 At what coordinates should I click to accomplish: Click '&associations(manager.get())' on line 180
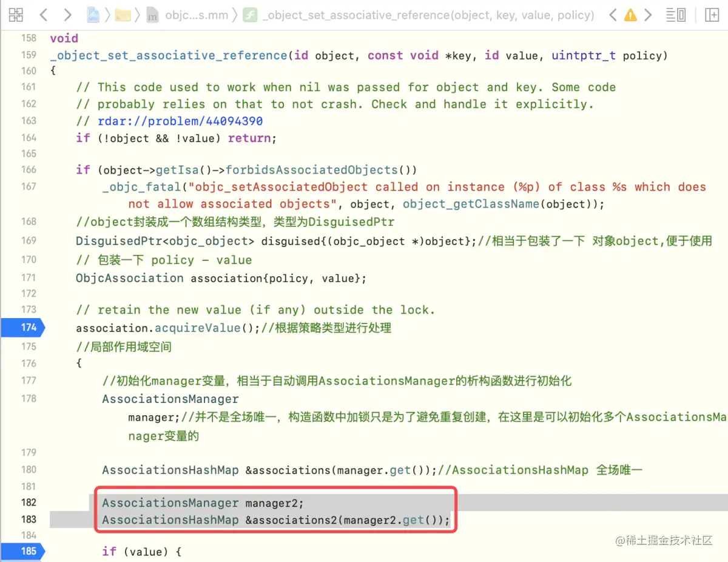pos(341,470)
